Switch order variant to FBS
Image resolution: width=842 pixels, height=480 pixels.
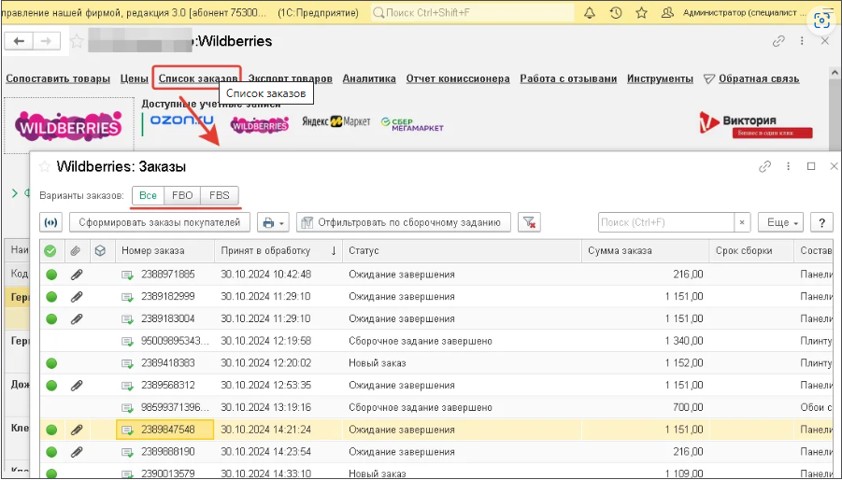pos(219,195)
